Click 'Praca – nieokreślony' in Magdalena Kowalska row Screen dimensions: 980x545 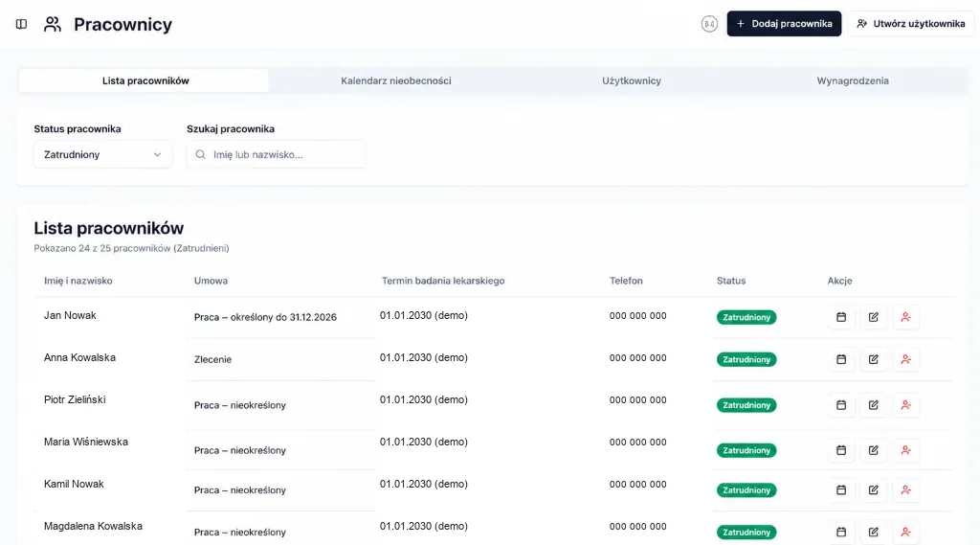pos(240,532)
